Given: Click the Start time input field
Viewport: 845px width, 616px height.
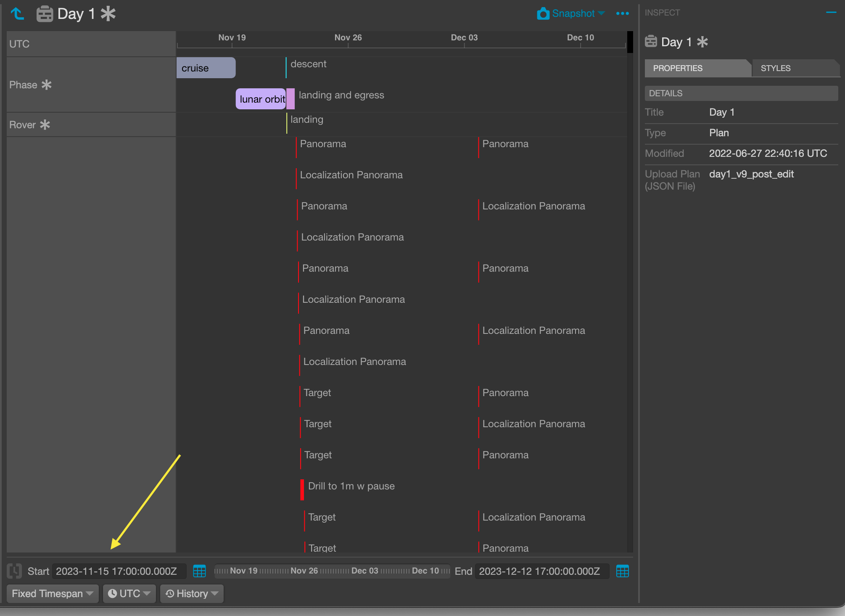Looking at the screenshot, I should pyautogui.click(x=119, y=571).
